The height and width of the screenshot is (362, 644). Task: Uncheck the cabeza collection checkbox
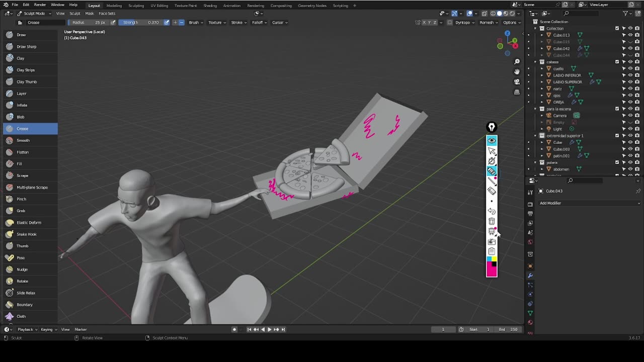617,62
